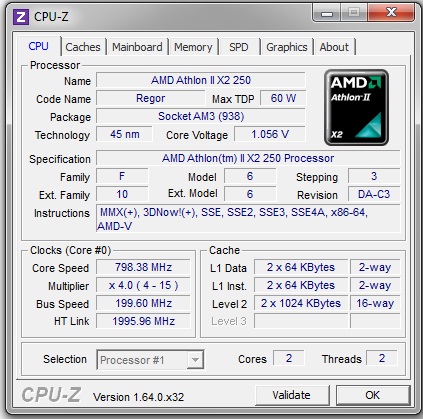Close the CPU-Z window
423x419 pixels.
[391, 13]
